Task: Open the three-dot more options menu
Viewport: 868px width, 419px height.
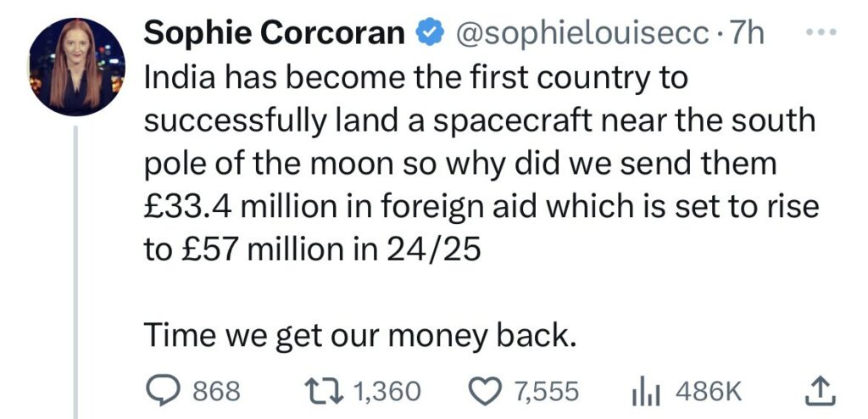Action: click(x=818, y=33)
